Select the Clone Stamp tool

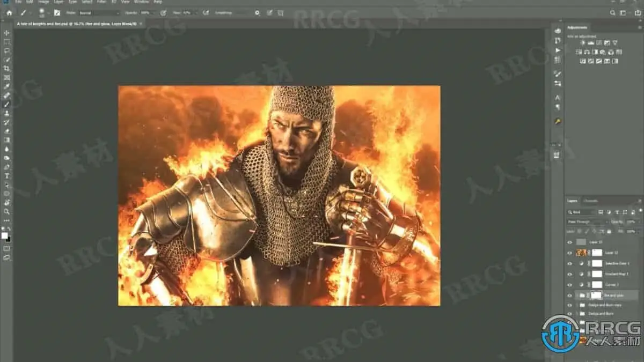click(x=7, y=113)
